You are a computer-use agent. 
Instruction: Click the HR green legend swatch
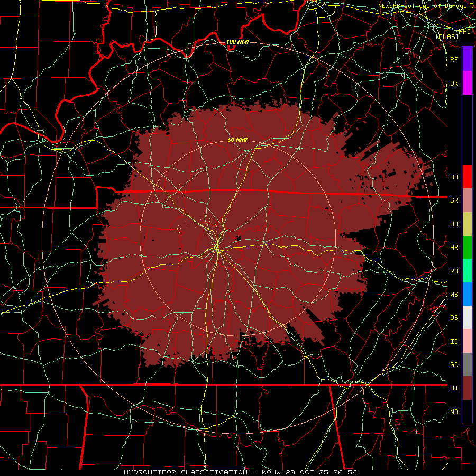467,248
